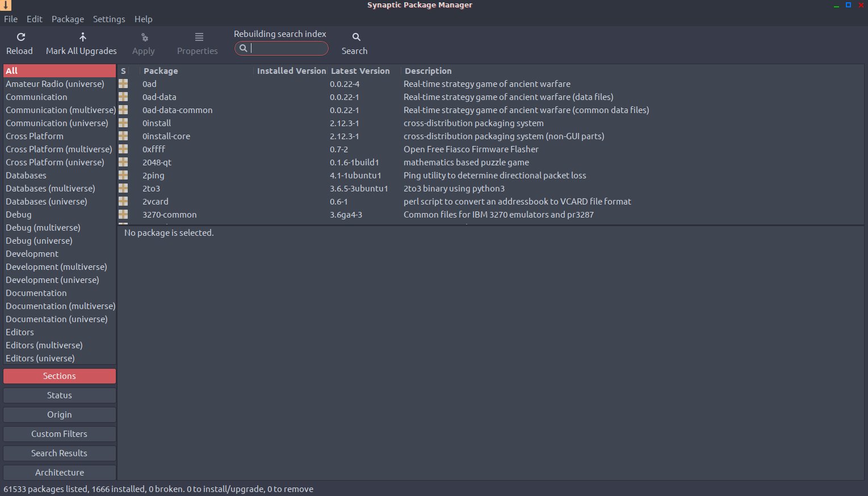Viewport: 868px width, 496px height.
Task: Toggle status box for 2048-qt package
Action: (x=123, y=162)
